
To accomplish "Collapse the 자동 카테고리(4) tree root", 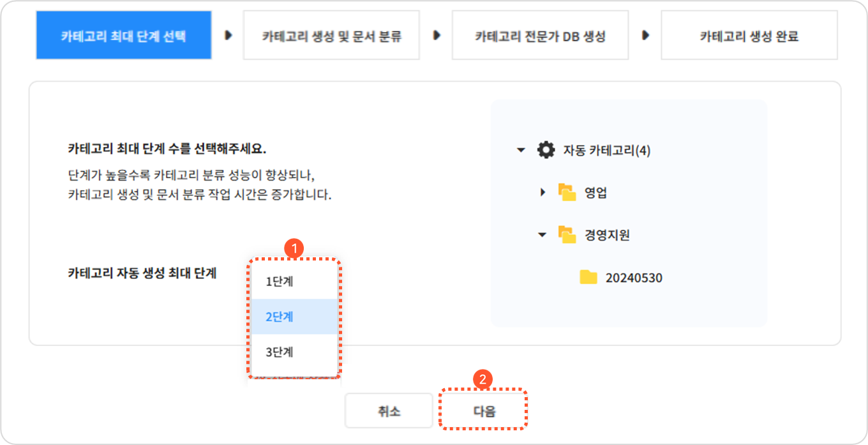I will click(521, 151).
